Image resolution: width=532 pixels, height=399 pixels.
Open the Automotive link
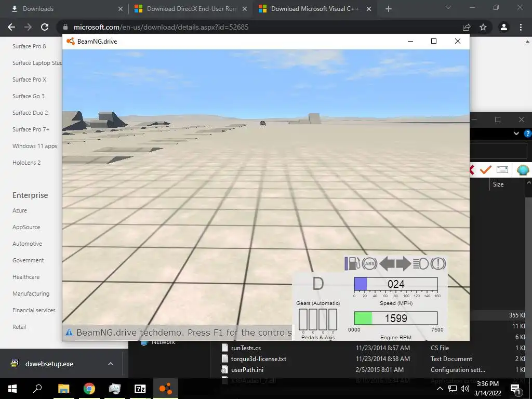point(27,244)
